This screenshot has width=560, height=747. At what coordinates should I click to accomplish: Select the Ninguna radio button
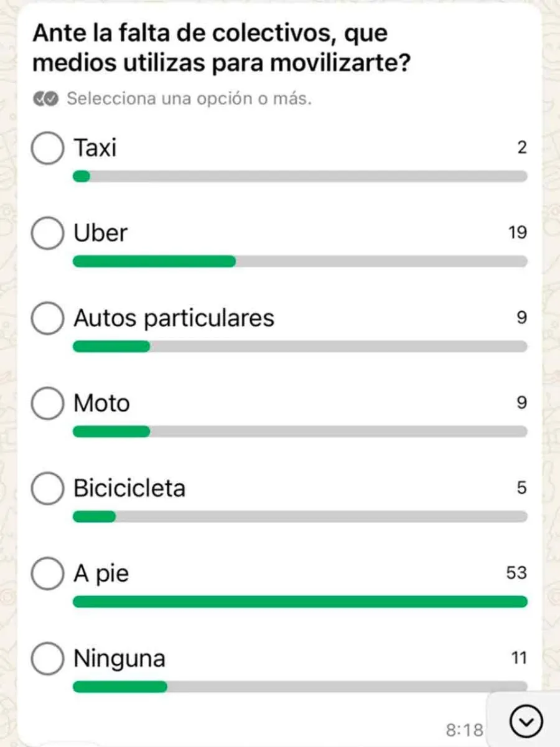point(47,659)
